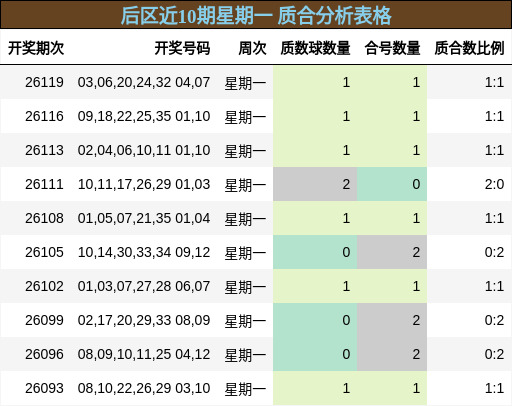The width and height of the screenshot is (512, 406).
Task: Select the 开奖期次 column header
Action: pos(36,48)
